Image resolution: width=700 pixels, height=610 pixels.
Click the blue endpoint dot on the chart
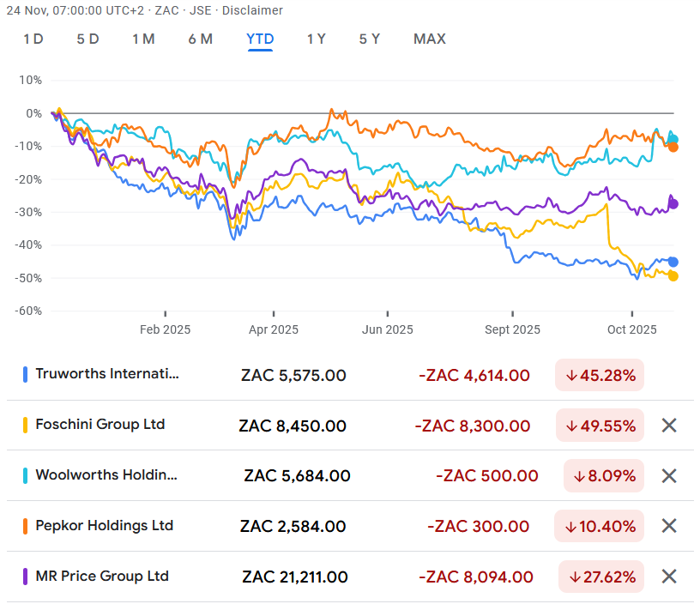click(673, 263)
